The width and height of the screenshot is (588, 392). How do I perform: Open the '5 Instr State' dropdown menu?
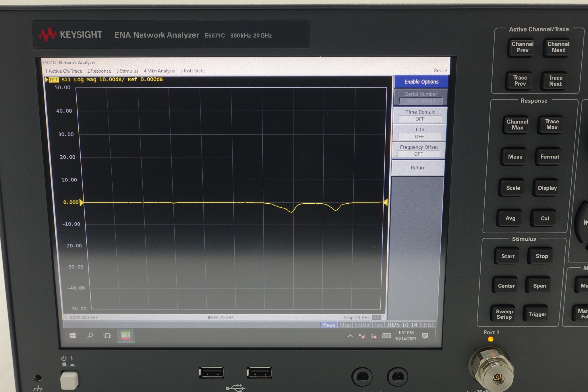(192, 71)
